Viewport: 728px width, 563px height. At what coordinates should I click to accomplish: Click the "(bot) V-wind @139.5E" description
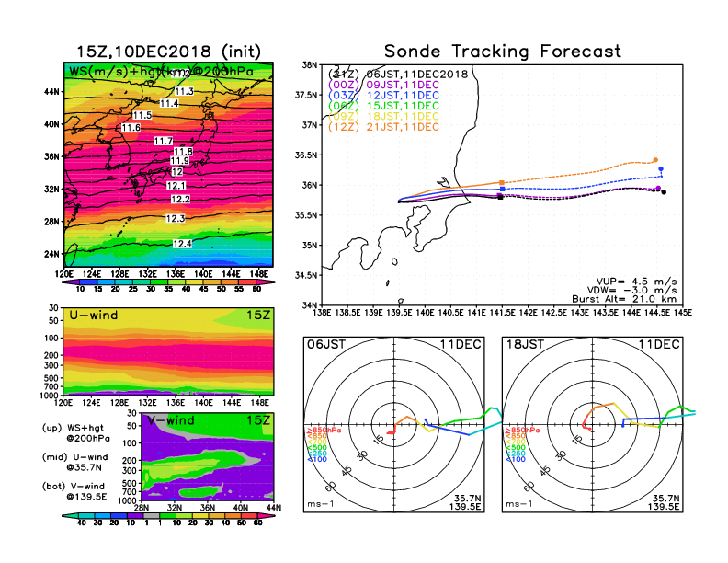74,491
